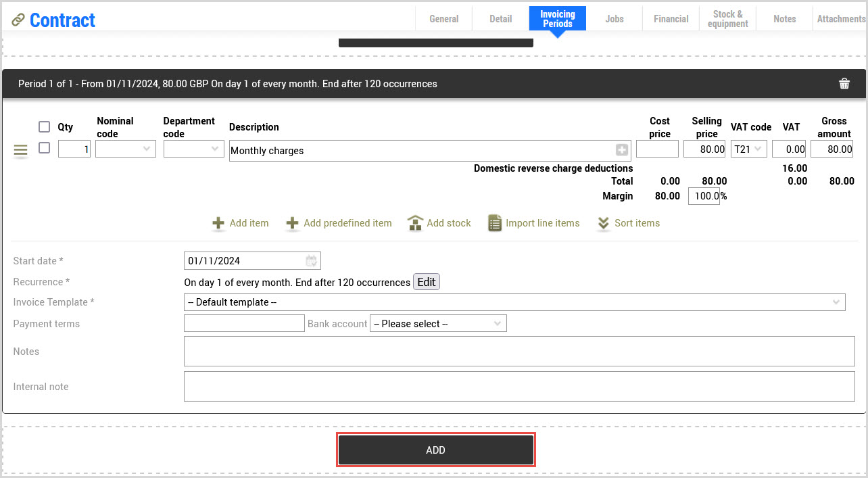The image size is (868, 478).
Task: Click the Monthly charges description field
Action: point(430,151)
